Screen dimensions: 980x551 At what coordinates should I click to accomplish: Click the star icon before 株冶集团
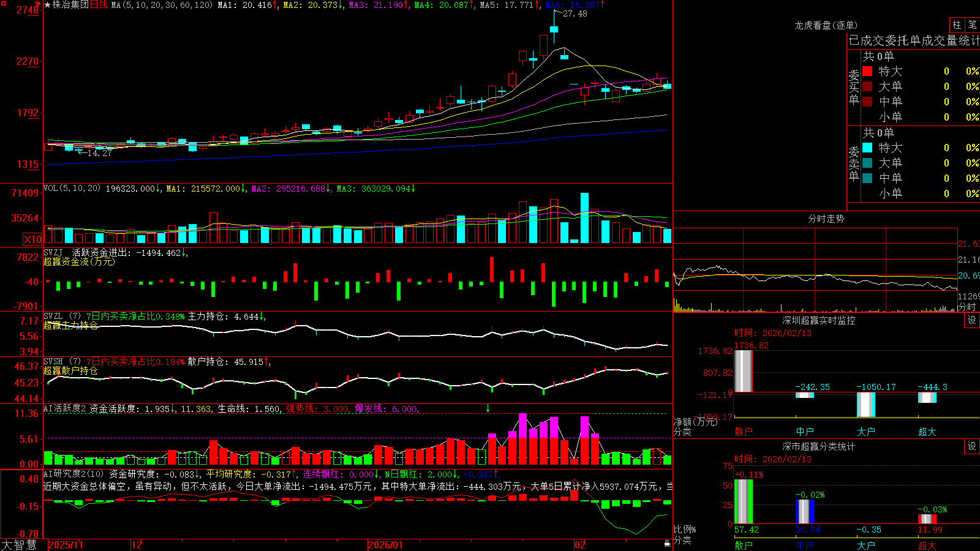point(48,5)
